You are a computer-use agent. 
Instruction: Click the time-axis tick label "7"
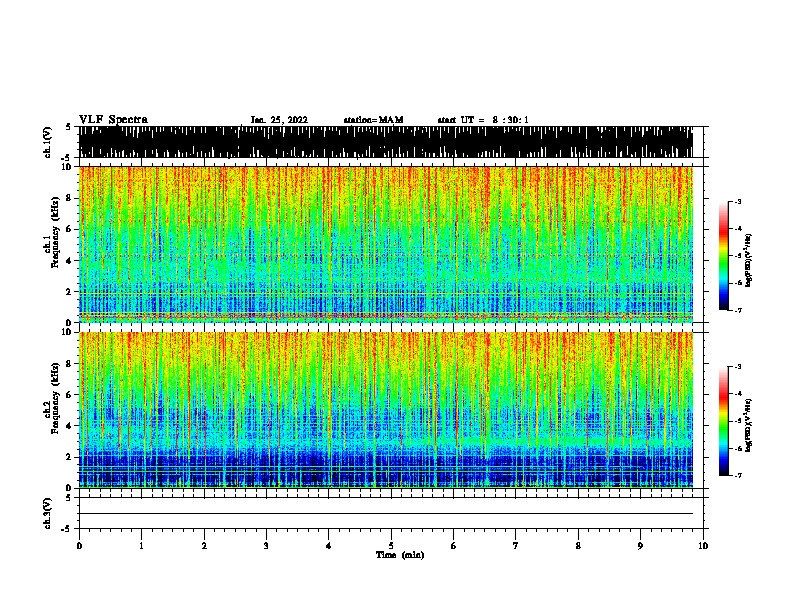pyautogui.click(x=516, y=546)
